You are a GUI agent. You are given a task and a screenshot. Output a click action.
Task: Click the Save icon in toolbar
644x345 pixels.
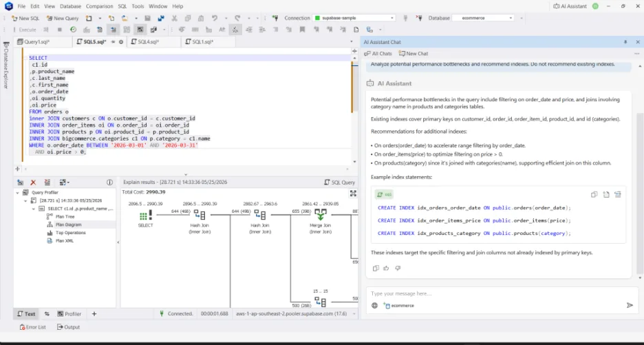point(147,18)
